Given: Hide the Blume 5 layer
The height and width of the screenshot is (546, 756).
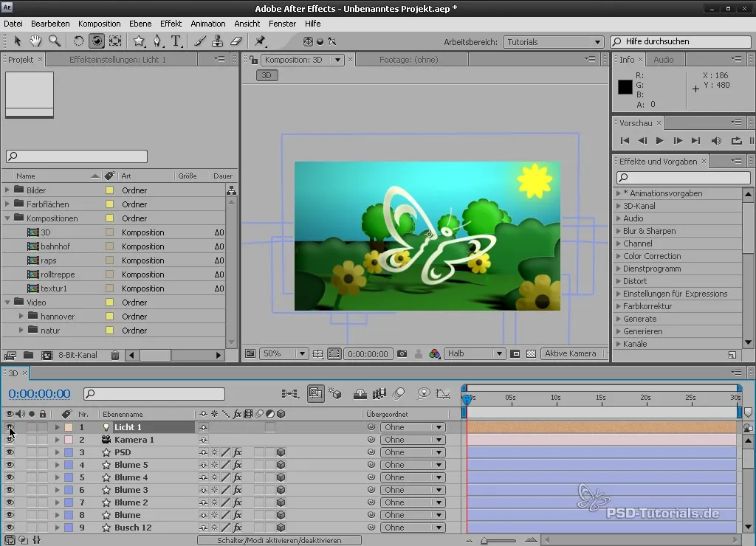Looking at the screenshot, I should pyautogui.click(x=10, y=465).
